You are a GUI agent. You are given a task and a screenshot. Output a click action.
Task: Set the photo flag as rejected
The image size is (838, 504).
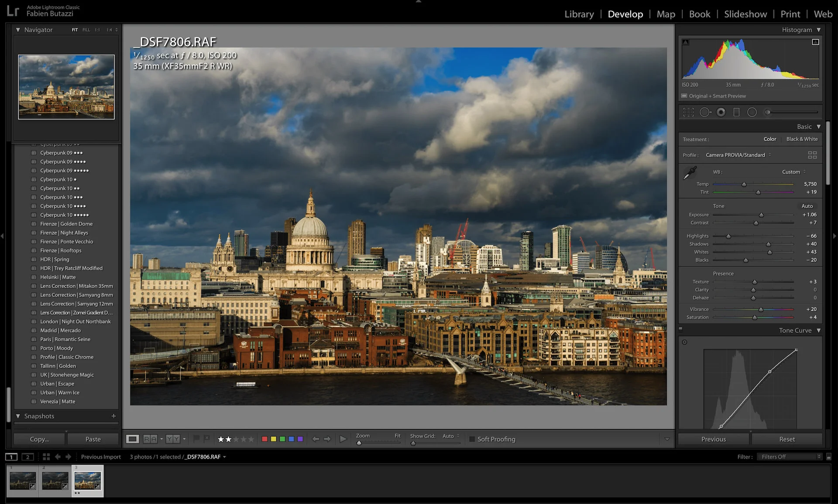(x=207, y=439)
